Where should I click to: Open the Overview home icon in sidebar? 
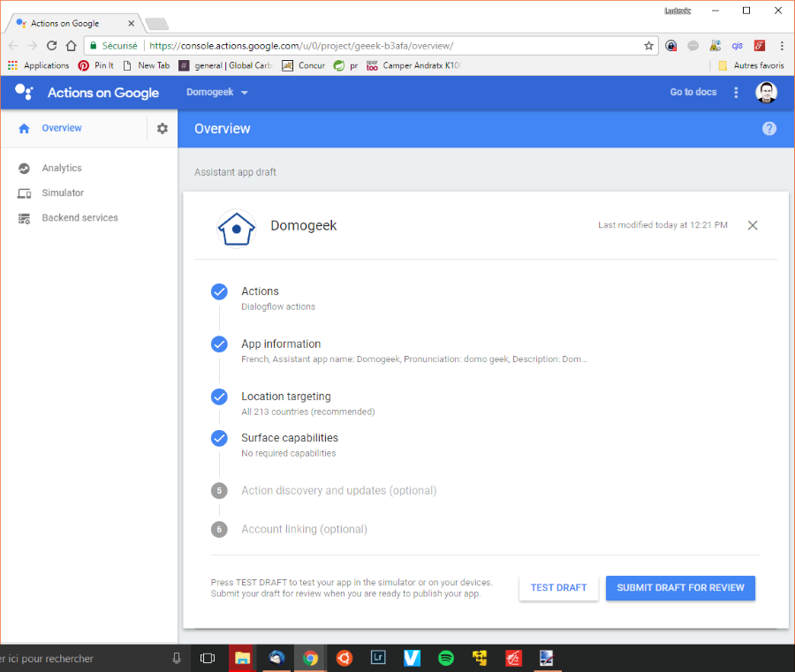(x=24, y=128)
